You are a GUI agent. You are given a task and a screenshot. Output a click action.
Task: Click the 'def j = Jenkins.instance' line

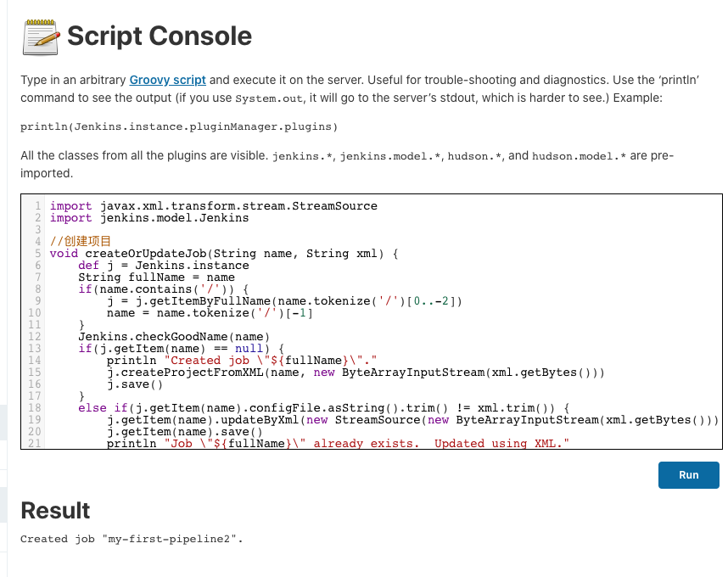163,265
